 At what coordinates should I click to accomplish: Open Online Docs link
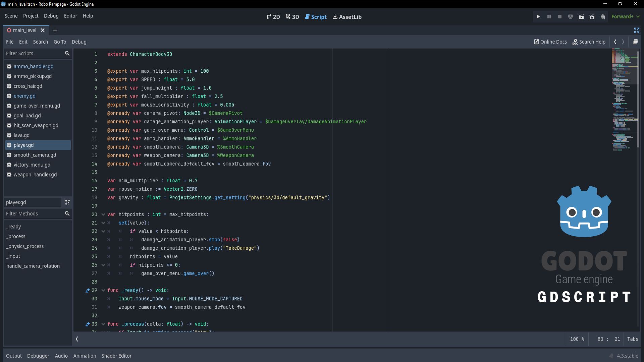click(550, 42)
